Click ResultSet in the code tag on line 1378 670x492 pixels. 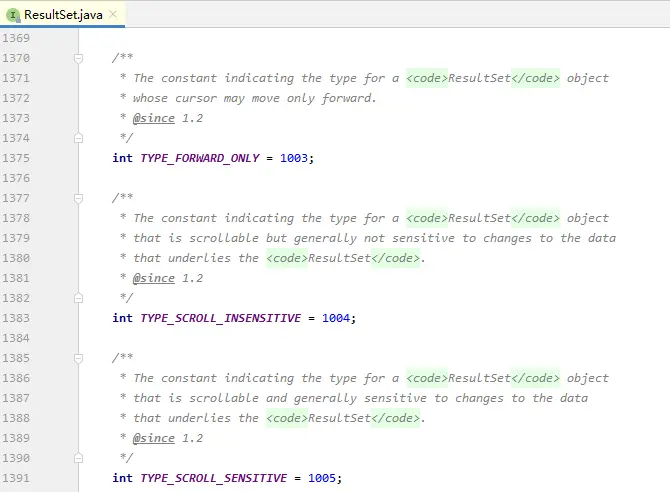click(479, 218)
